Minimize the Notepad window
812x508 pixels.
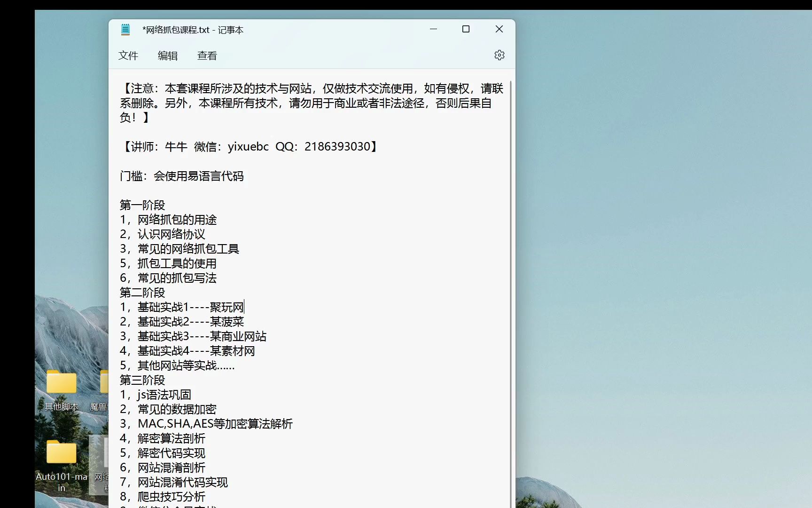pos(433,29)
